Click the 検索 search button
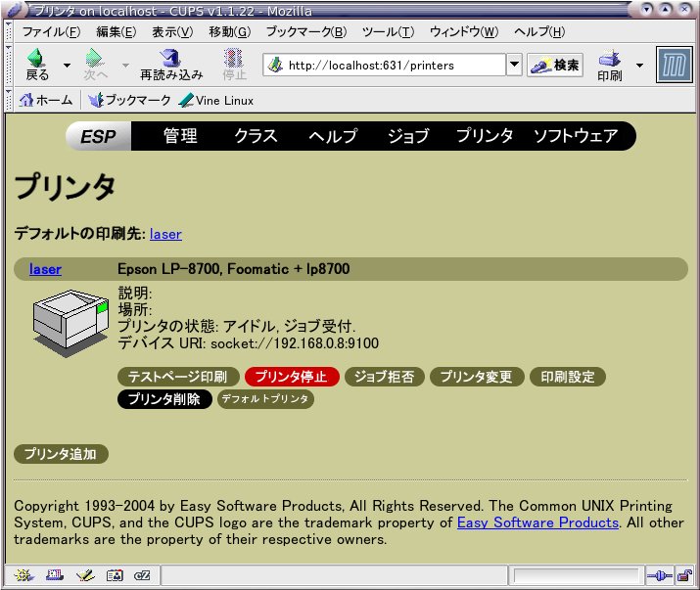Image resolution: width=700 pixels, height=590 pixels. (555, 66)
